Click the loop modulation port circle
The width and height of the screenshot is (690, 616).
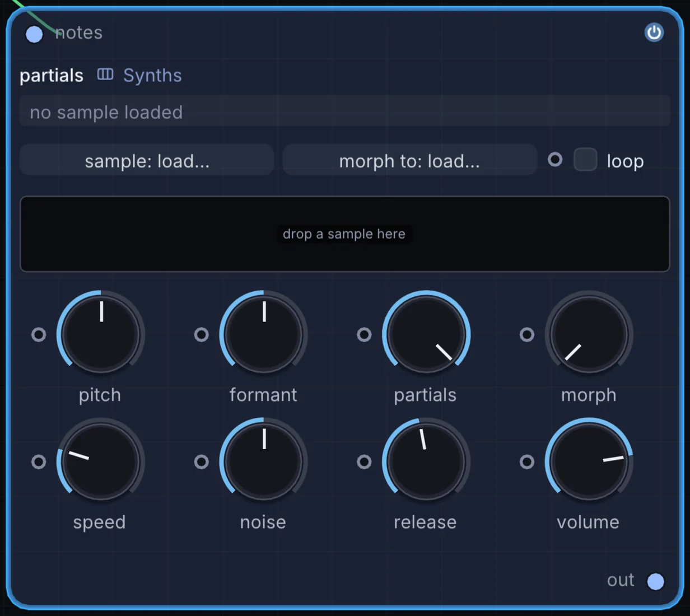[x=555, y=160]
